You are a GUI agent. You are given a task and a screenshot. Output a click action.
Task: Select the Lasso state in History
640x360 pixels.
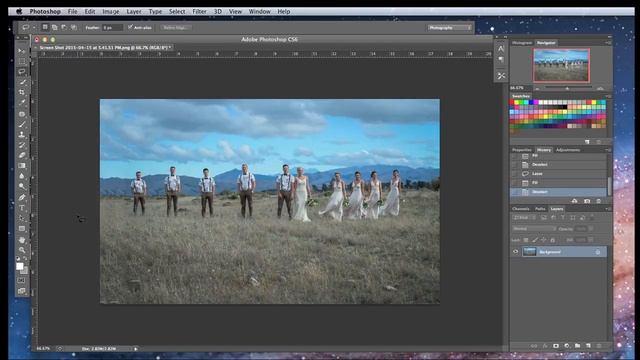[x=558, y=173]
